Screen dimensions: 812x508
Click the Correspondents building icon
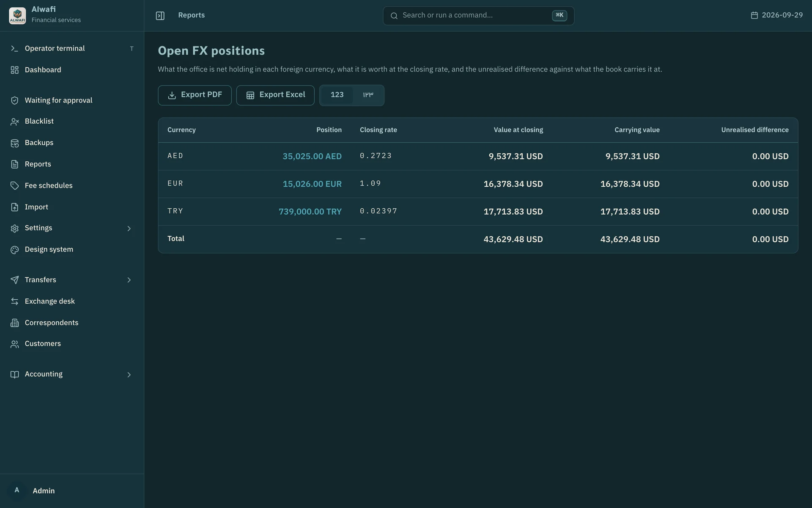(x=14, y=323)
